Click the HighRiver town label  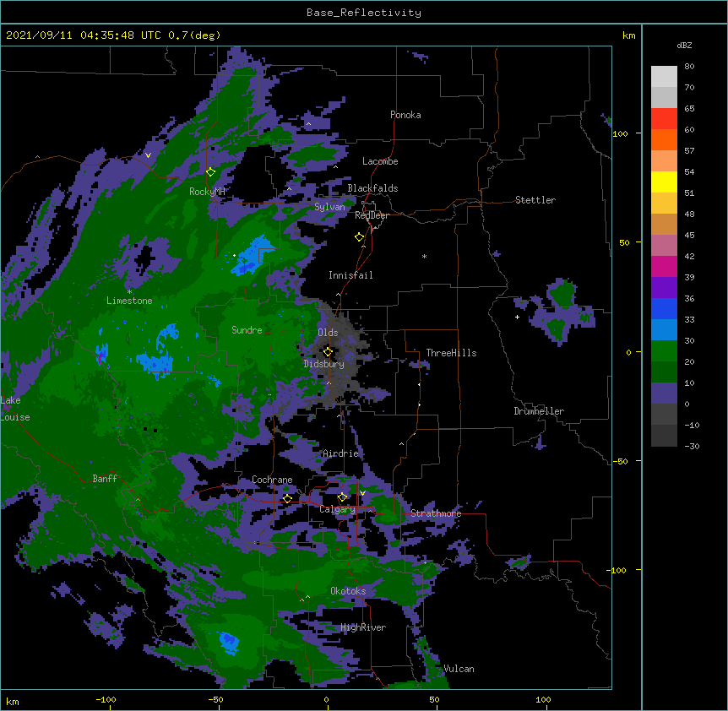coord(363,627)
